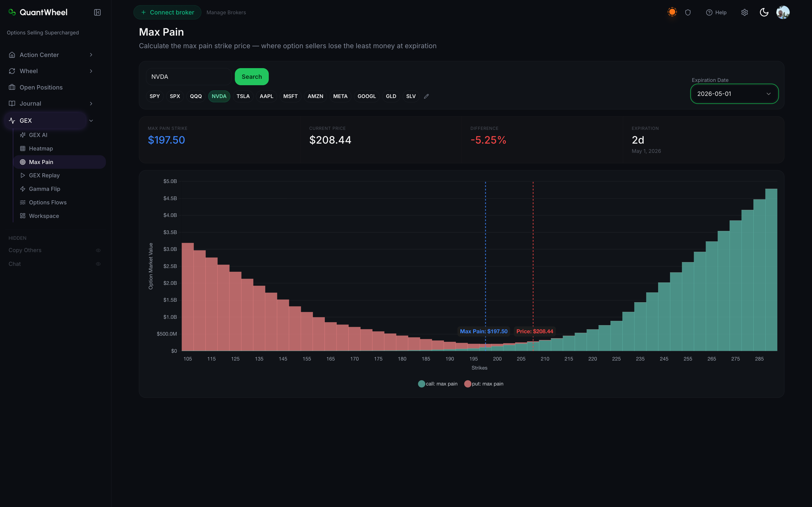Select the AAPL ticker chip
This screenshot has height=507, width=812.
pos(266,96)
